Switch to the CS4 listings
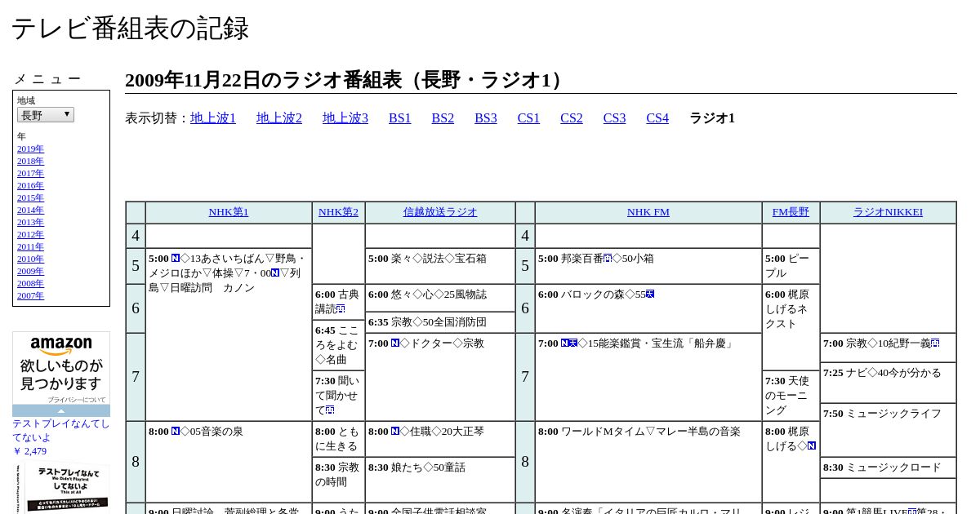980x514 pixels. click(x=657, y=118)
